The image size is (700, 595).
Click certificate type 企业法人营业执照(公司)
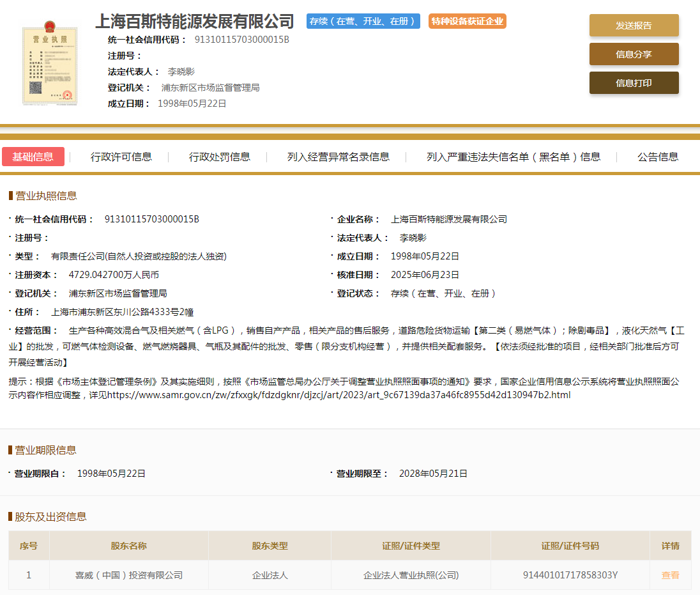pyautogui.click(x=411, y=575)
